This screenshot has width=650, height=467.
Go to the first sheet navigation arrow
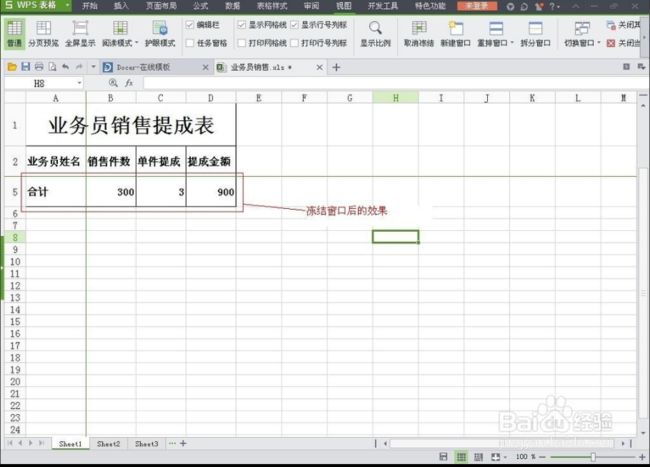(10, 443)
